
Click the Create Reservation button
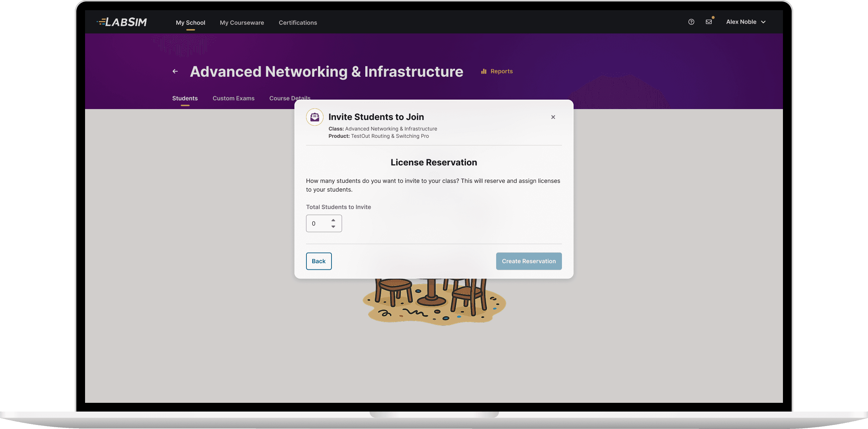pyautogui.click(x=529, y=261)
